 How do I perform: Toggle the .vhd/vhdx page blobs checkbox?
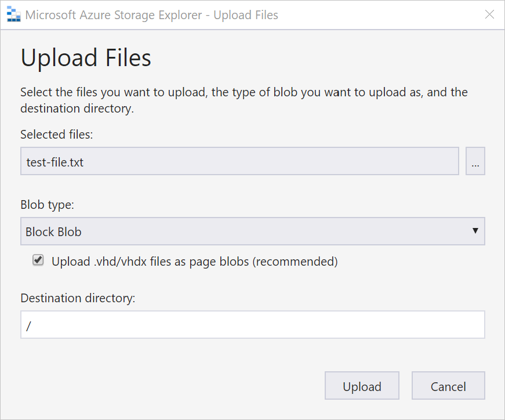click(x=38, y=260)
